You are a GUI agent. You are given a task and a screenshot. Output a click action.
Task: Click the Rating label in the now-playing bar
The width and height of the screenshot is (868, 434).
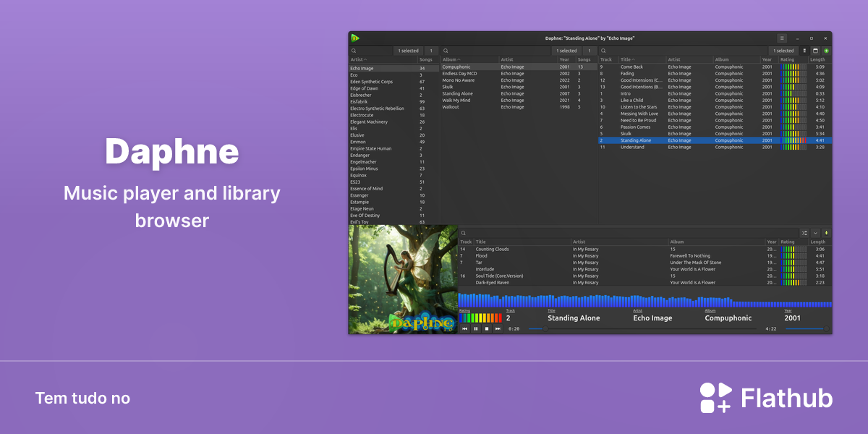[x=464, y=310]
